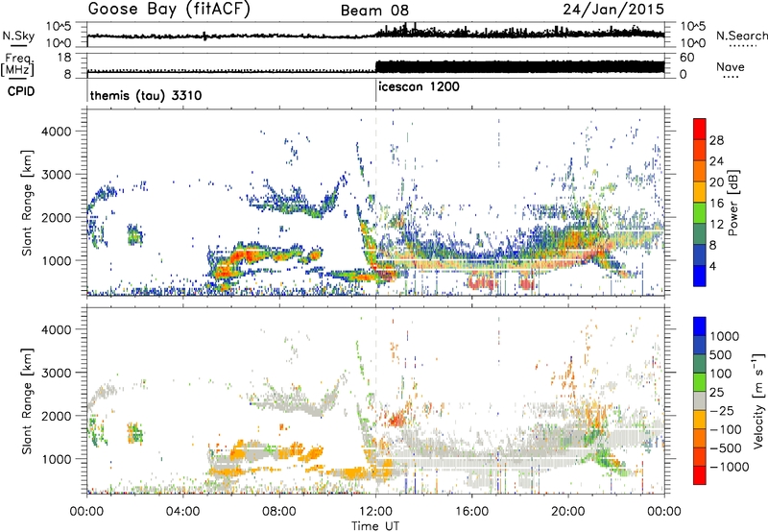Image resolution: width=768 pixels, height=532 pixels.
Task: Click the '08:00' time axis label
Action: pos(279,512)
